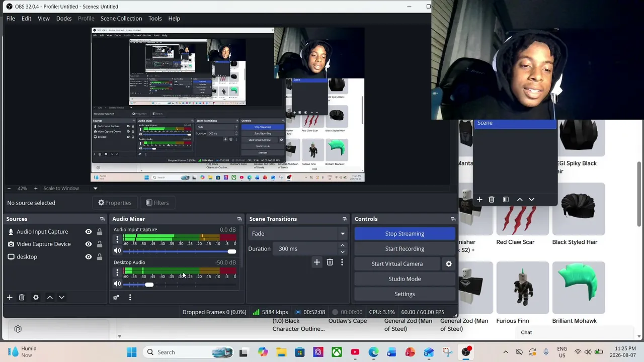Open the View menu
The width and height of the screenshot is (644, 362).
pyautogui.click(x=44, y=19)
